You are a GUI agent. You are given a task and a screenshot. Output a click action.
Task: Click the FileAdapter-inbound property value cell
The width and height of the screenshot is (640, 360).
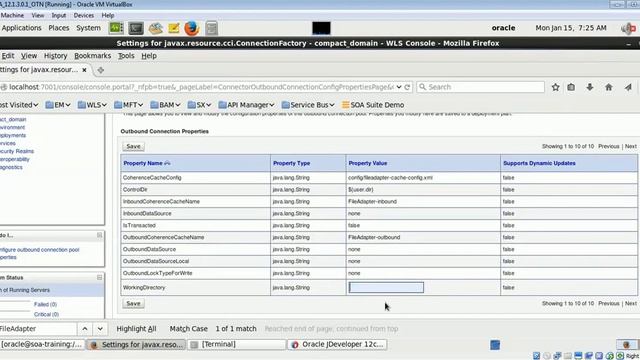click(423, 202)
